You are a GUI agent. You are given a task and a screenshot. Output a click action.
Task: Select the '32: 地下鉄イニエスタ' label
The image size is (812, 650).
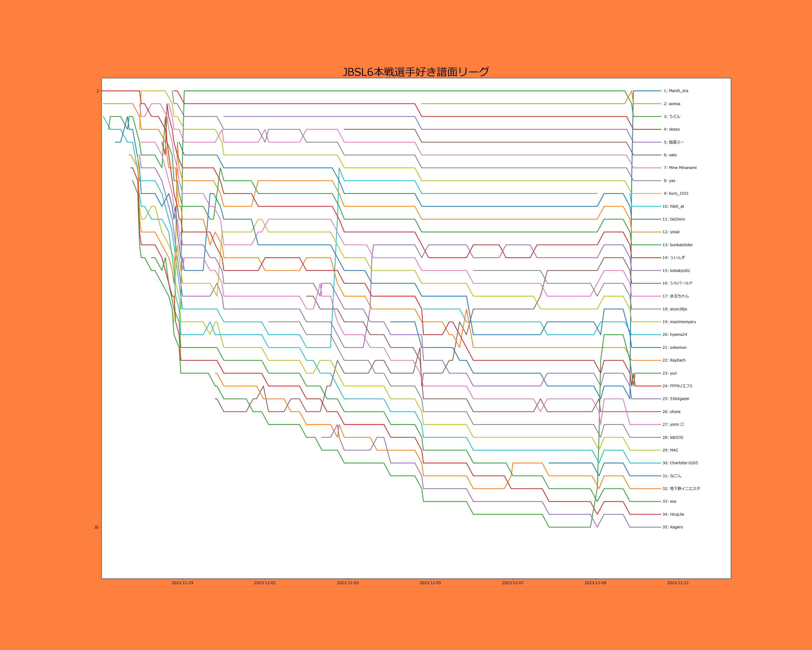(x=681, y=488)
